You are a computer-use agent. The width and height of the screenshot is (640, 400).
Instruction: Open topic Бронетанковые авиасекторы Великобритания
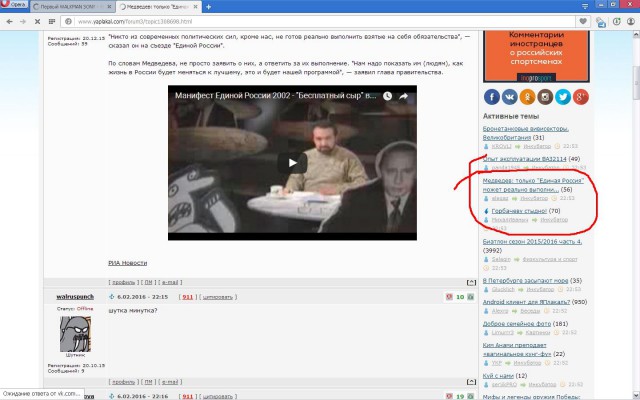[526, 133]
